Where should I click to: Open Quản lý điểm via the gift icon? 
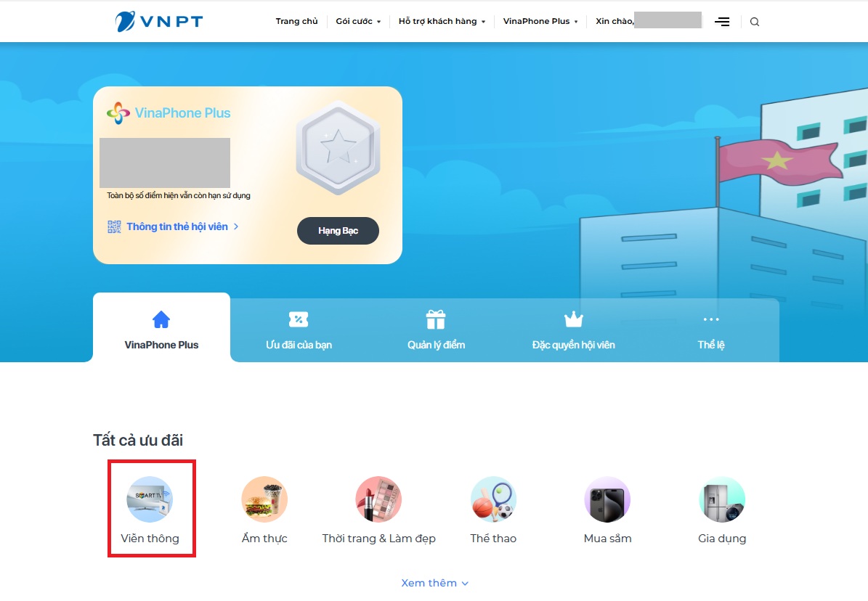pyautogui.click(x=435, y=319)
